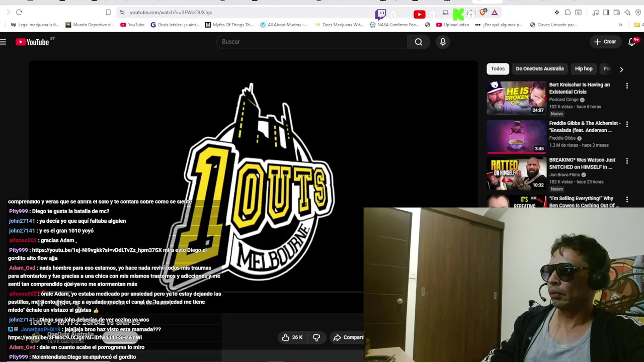Open the Brave Shields lion icon
Screen dimensions: 644x362
coord(484,12)
